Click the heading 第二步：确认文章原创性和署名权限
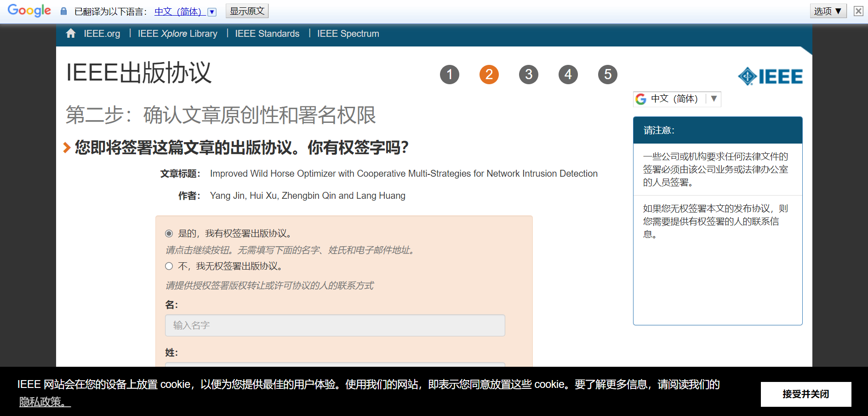The height and width of the screenshot is (416, 868). click(x=221, y=115)
